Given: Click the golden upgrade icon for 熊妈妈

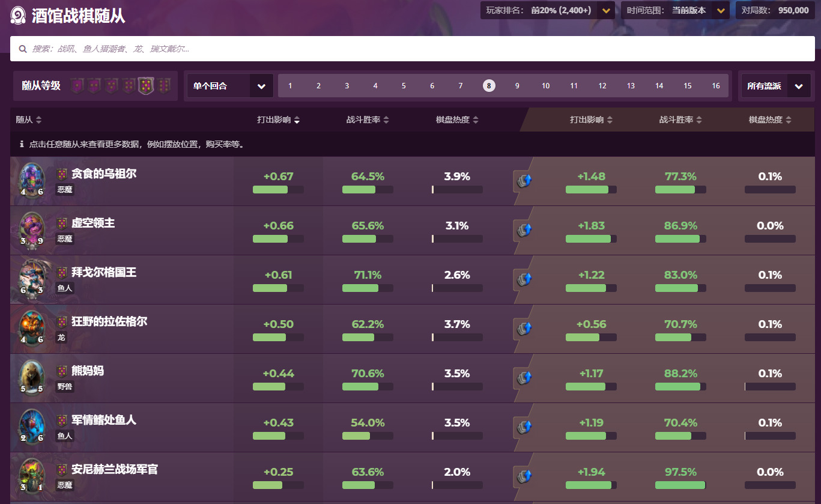Looking at the screenshot, I should point(524,378).
